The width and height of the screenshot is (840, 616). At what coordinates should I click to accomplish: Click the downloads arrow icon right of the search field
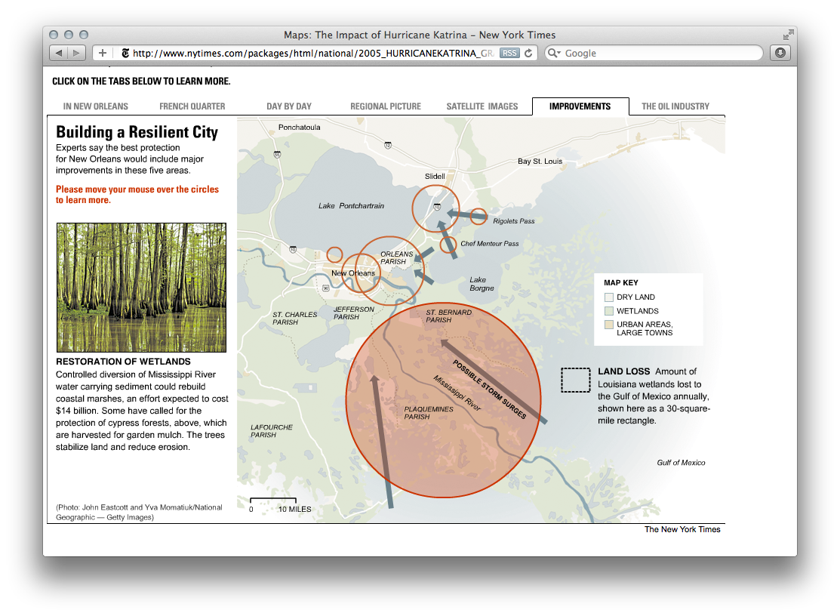pos(780,53)
